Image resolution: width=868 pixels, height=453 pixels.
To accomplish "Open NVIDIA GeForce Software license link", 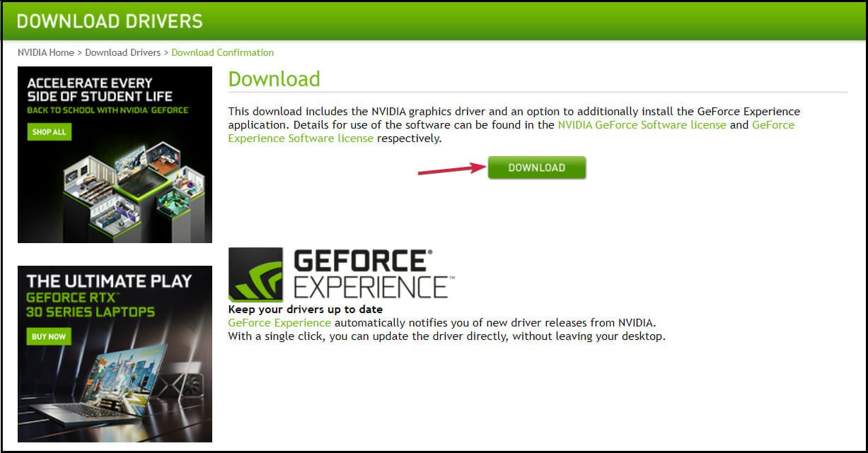I will [642, 124].
